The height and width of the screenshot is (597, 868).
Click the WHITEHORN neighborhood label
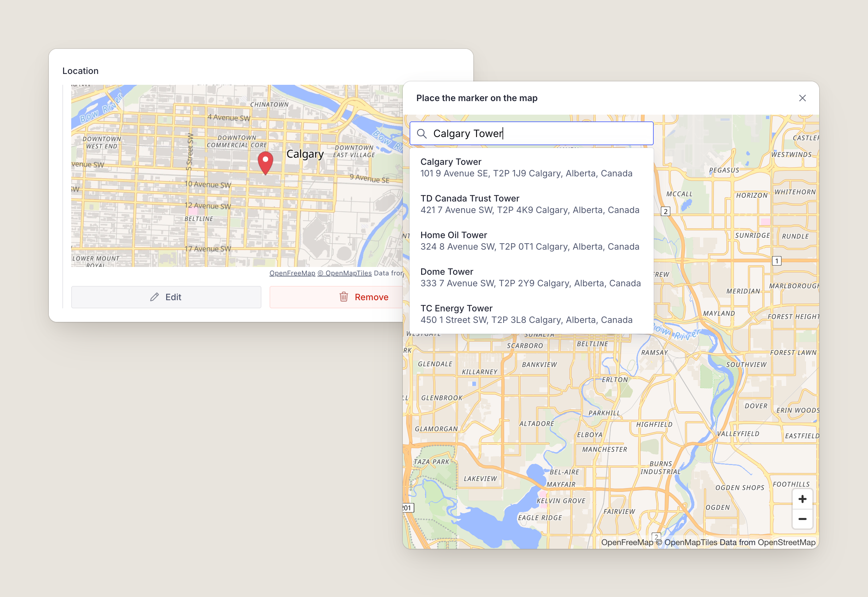pyautogui.click(x=795, y=192)
